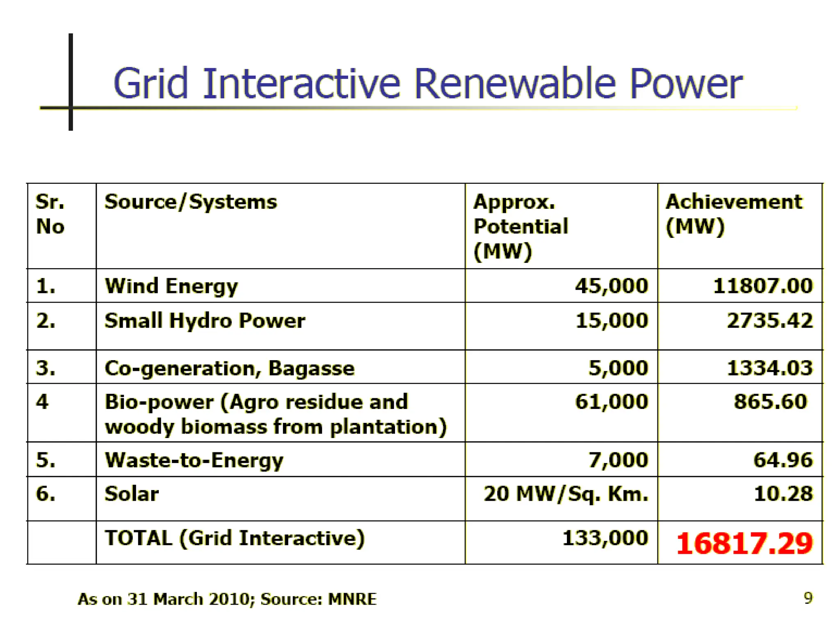Click the slide page number 9

click(808, 598)
